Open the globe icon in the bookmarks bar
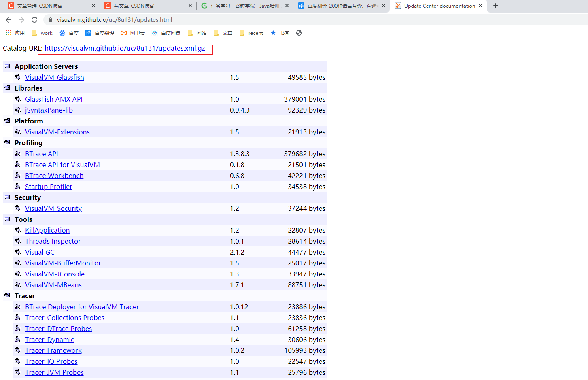 click(x=299, y=33)
